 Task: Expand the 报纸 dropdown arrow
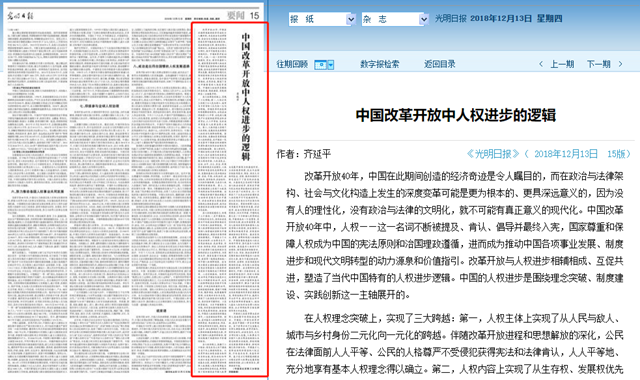click(351, 19)
